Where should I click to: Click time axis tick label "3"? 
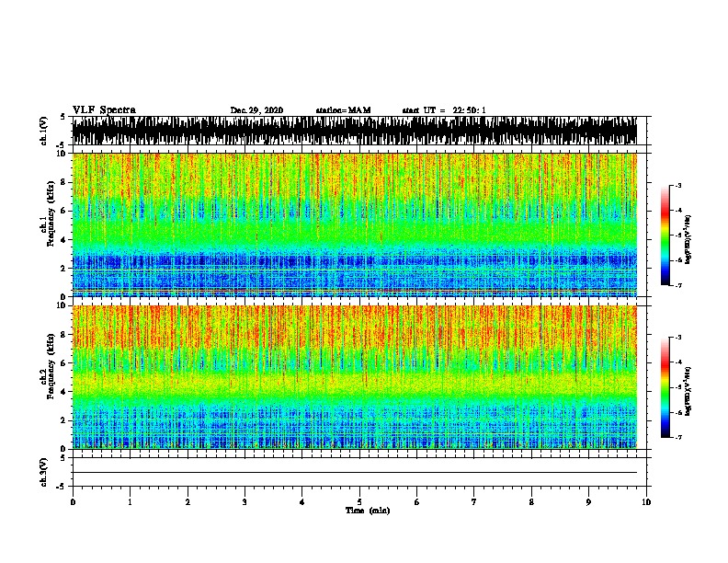[245, 502]
